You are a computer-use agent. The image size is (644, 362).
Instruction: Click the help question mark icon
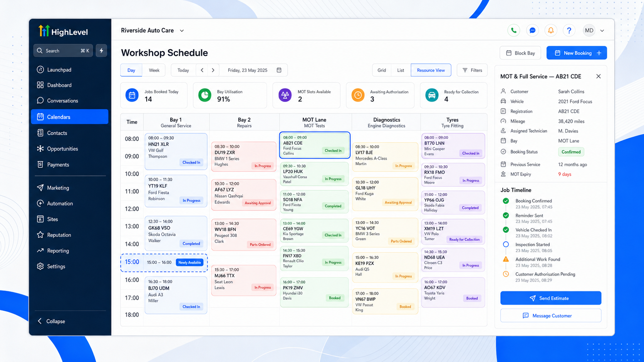click(x=569, y=30)
